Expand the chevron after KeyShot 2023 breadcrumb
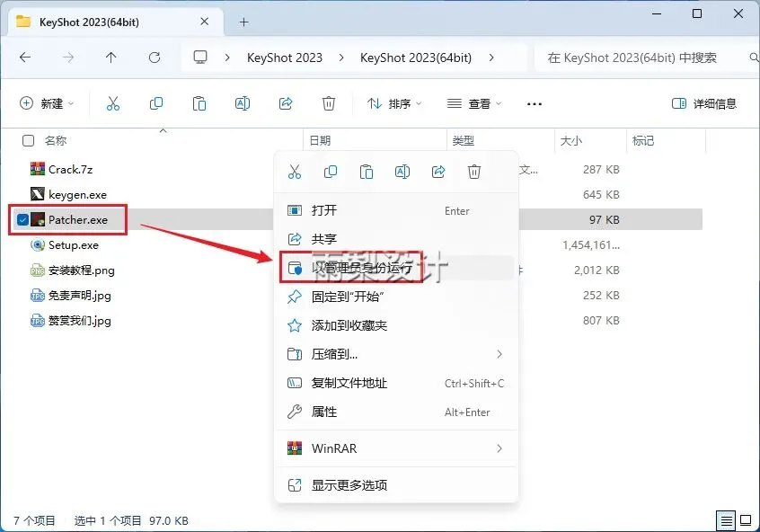Screen dimensions: 760x532 [x=341, y=58]
